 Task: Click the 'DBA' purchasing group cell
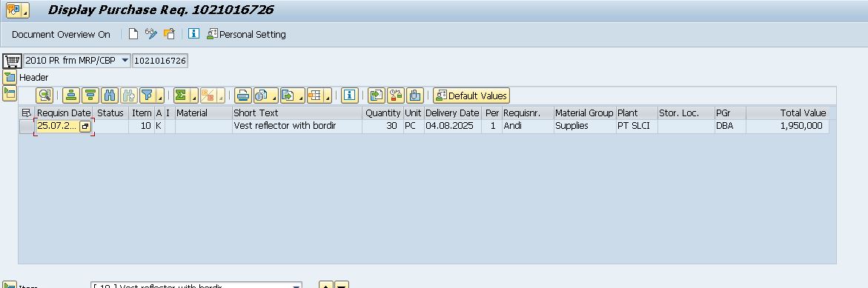point(730,126)
